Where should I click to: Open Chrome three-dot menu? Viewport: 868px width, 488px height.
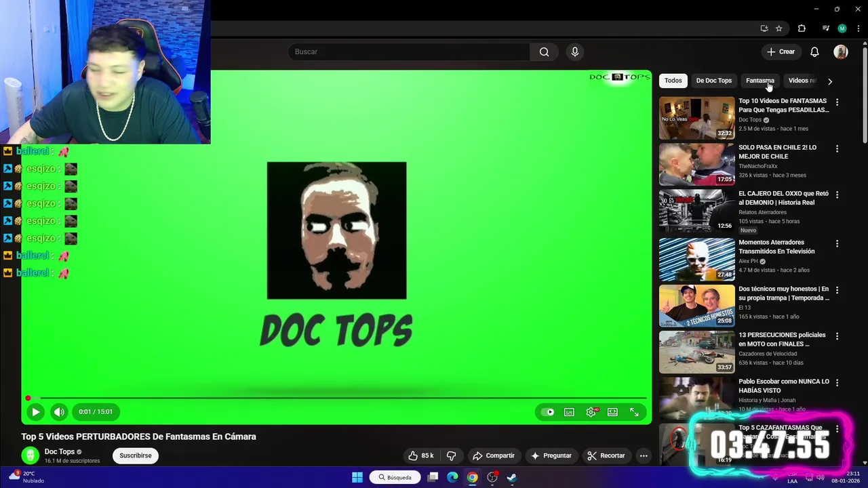point(859,28)
